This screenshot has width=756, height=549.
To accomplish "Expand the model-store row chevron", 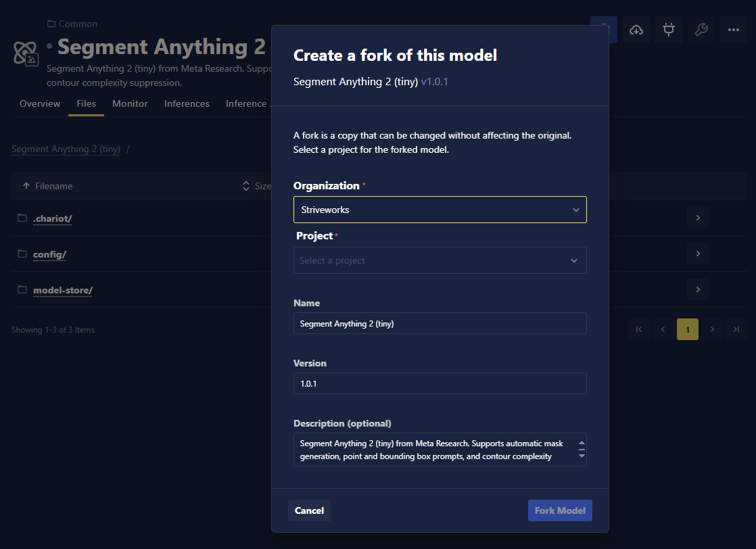I will (x=698, y=289).
